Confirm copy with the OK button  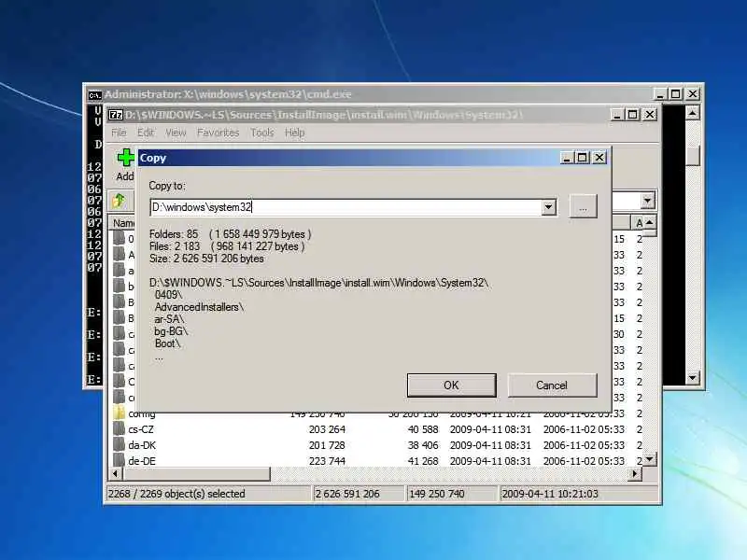(x=451, y=385)
